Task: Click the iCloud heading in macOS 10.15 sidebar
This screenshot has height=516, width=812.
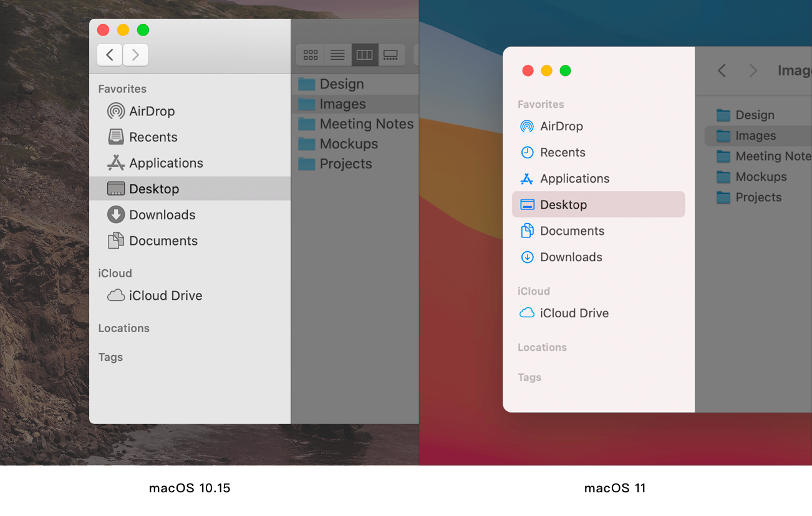Action: (115, 274)
